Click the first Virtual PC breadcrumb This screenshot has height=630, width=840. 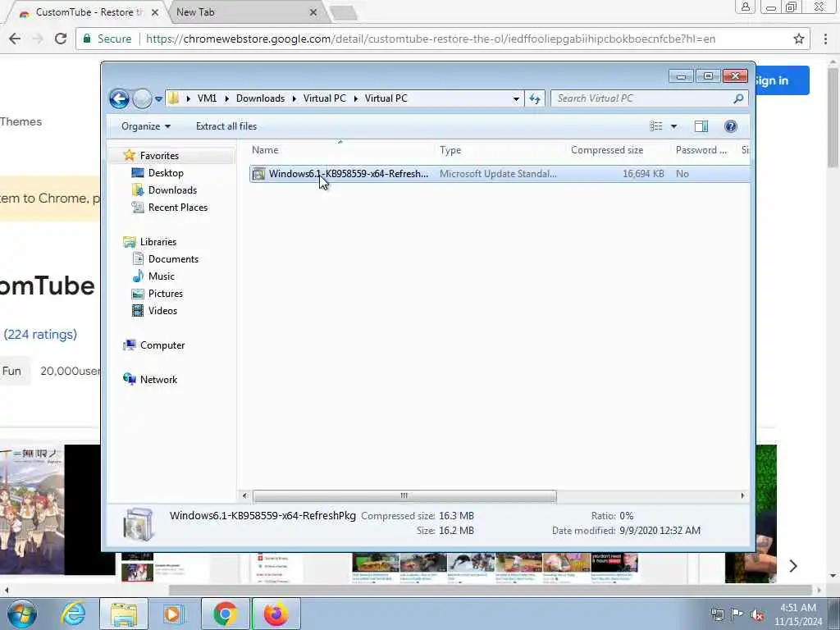[325, 98]
